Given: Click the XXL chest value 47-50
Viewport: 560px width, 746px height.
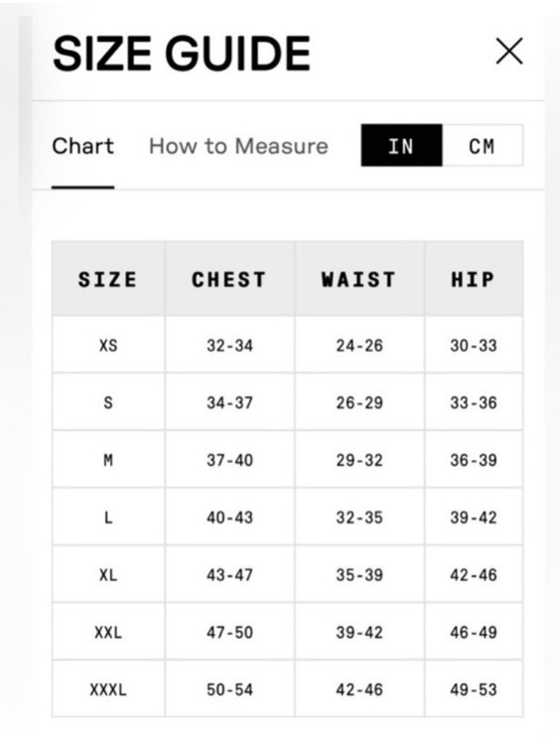Looking at the screenshot, I should [229, 632].
